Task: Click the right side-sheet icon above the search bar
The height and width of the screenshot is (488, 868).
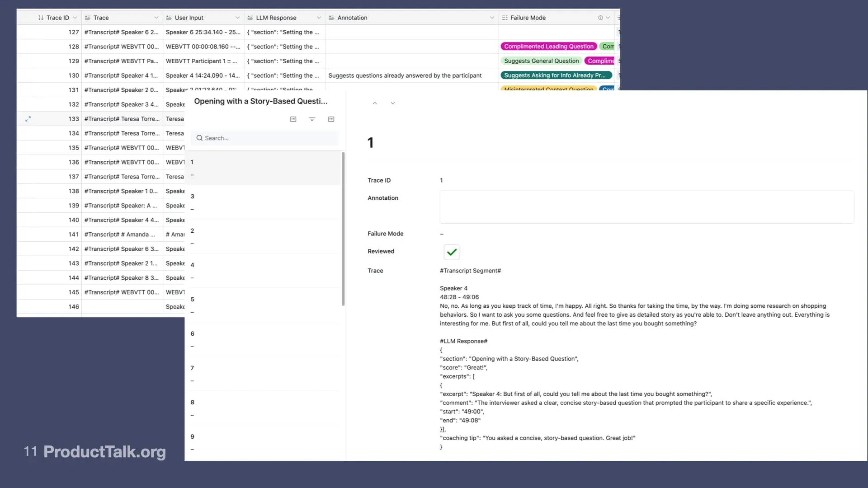Action: point(331,119)
